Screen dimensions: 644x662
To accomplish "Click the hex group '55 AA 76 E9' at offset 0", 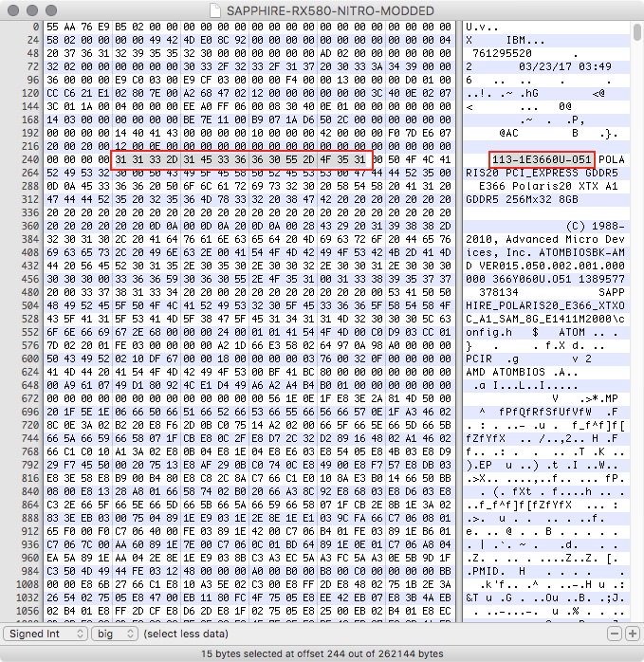I will 78,27.
